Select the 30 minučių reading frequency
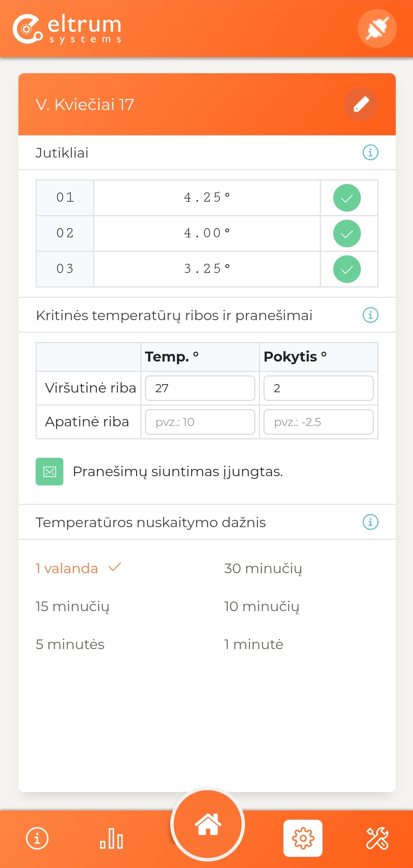The height and width of the screenshot is (868, 413). pos(263,568)
